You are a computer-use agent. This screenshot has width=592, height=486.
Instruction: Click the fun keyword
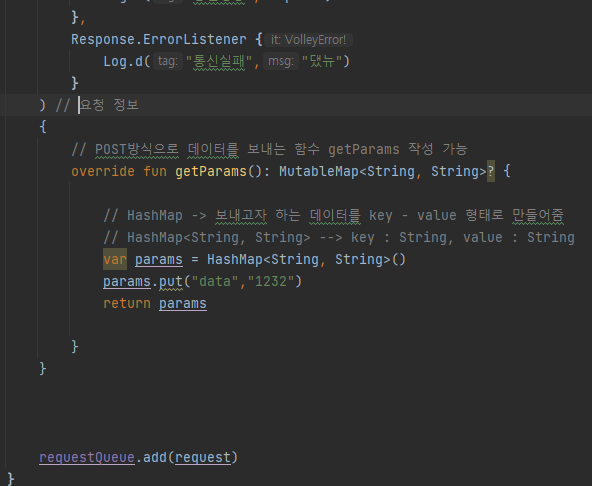155,171
